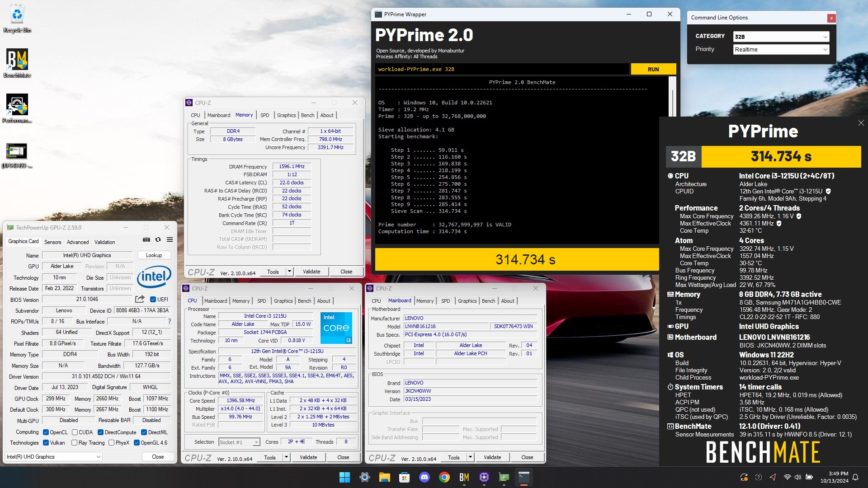
Task: Toggle the UEFI checkbox in GPU-Z
Action: (x=153, y=299)
